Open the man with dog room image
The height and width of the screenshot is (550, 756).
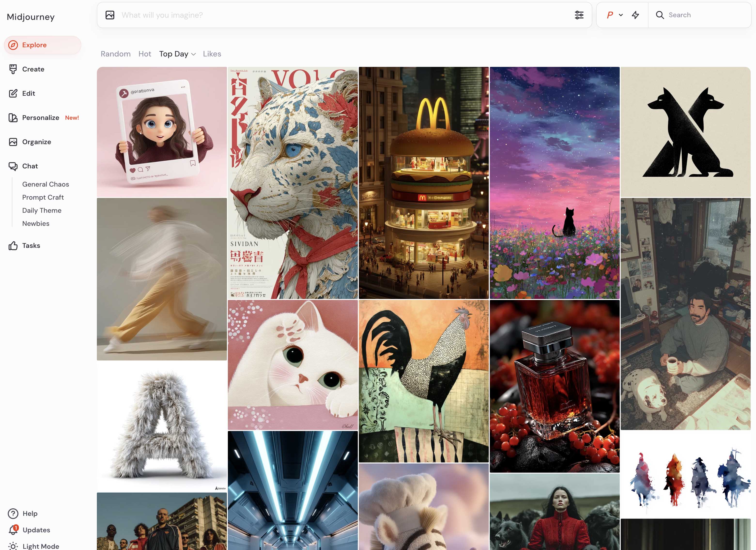686,314
